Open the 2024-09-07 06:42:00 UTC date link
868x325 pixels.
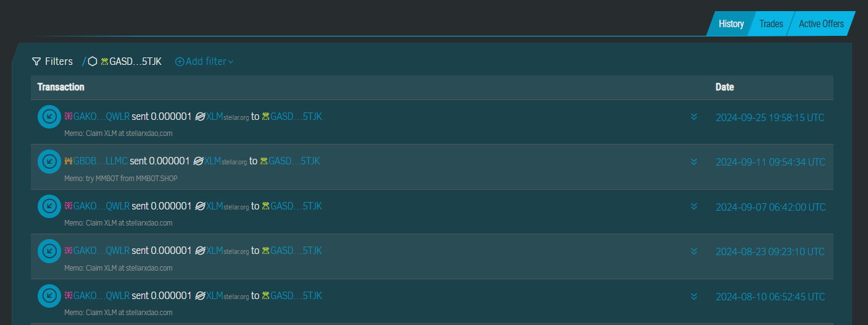coord(770,207)
